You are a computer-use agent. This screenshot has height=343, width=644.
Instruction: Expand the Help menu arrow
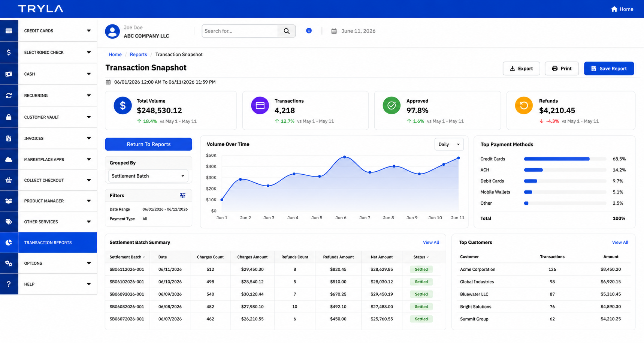point(89,284)
